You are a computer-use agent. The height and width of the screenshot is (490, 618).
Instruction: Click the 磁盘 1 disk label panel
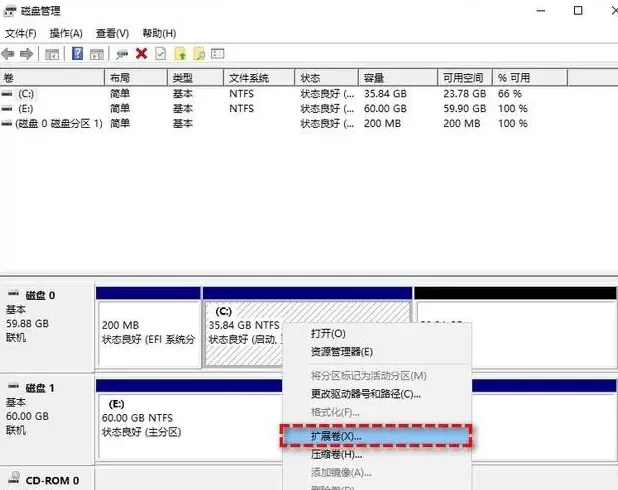click(x=47, y=419)
